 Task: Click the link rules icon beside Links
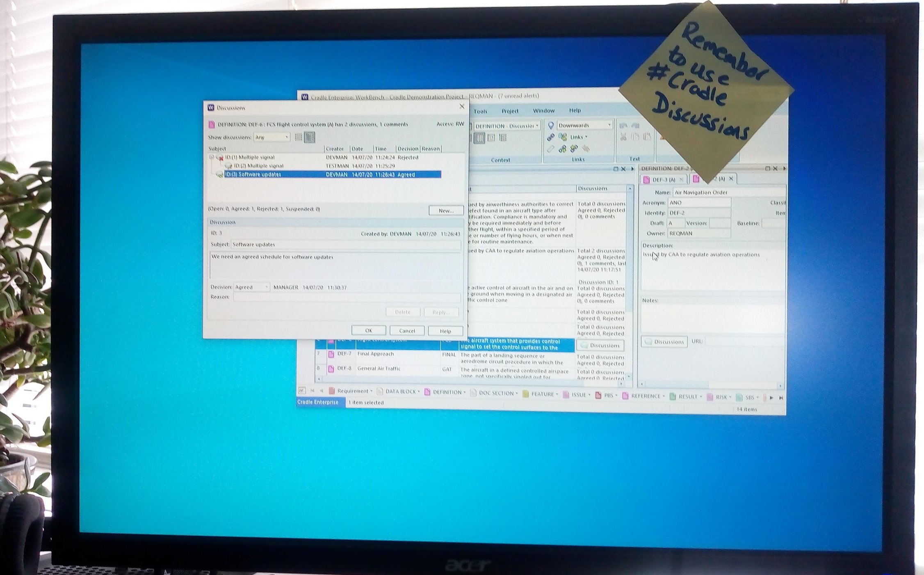coord(563,137)
